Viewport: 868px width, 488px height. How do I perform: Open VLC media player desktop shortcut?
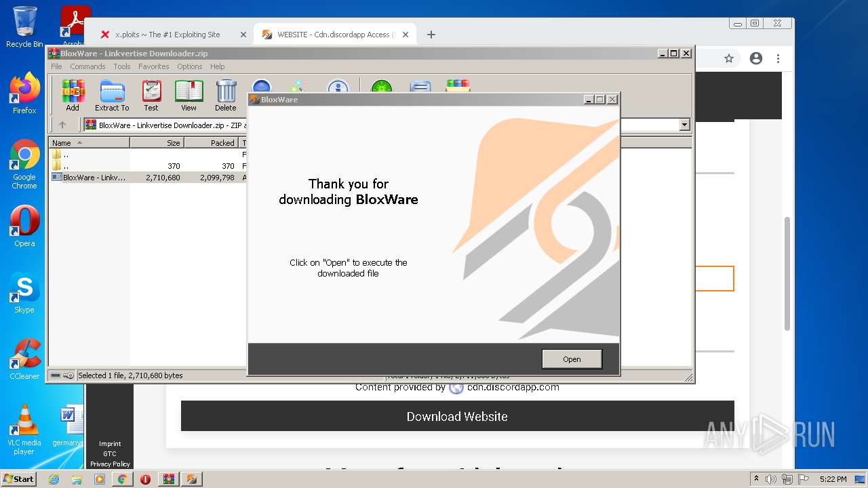pos(24,430)
